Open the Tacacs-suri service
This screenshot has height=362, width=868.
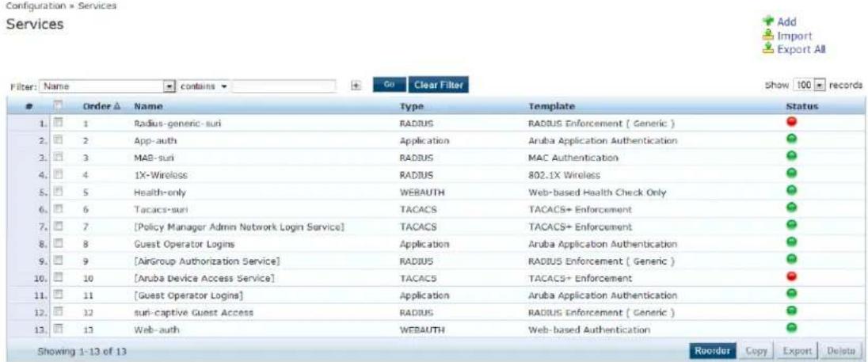click(159, 209)
